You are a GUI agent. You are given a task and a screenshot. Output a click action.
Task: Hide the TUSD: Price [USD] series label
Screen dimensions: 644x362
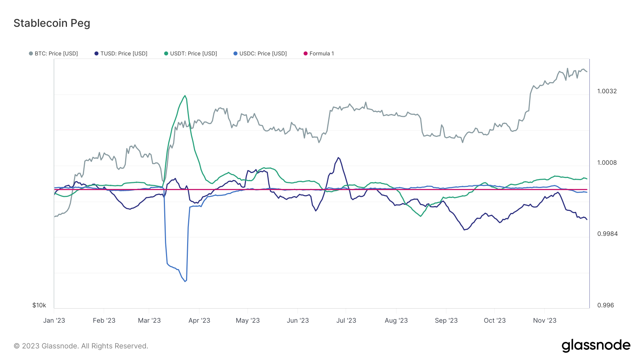click(x=124, y=54)
